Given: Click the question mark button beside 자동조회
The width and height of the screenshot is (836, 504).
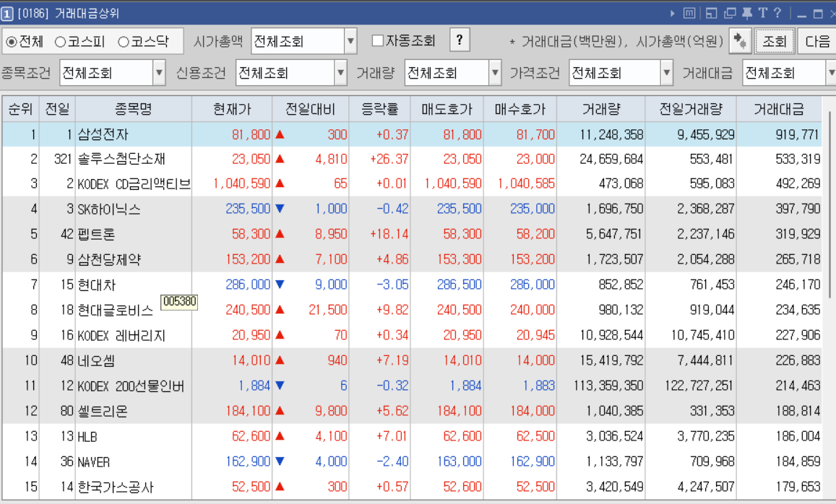Looking at the screenshot, I should (x=460, y=40).
